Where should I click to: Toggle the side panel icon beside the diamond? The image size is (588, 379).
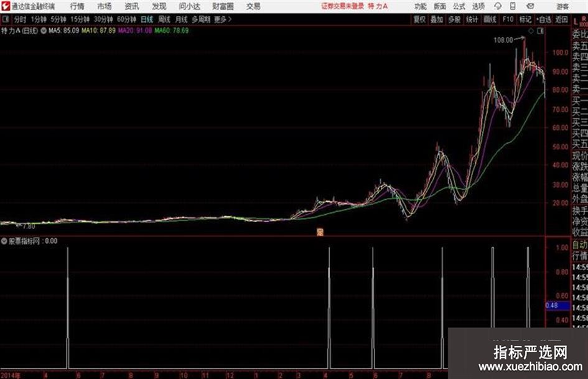click(540, 31)
